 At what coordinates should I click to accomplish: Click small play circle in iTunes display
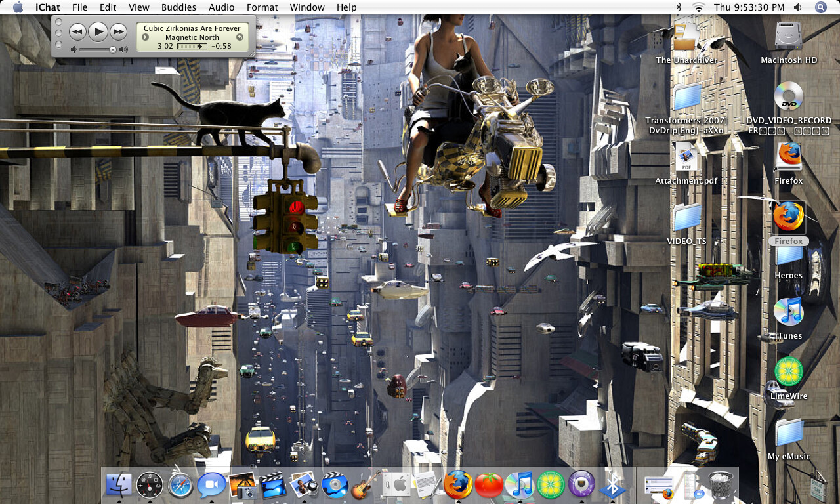[146, 37]
